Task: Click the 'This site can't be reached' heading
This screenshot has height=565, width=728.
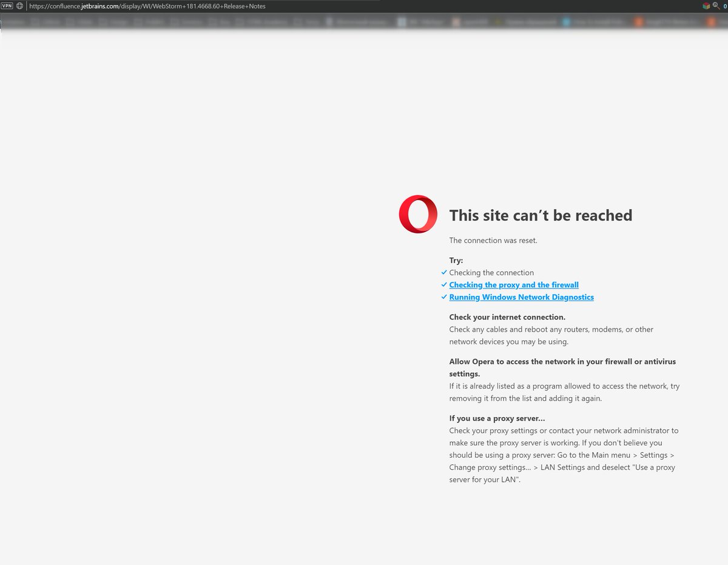Action: coord(541,215)
